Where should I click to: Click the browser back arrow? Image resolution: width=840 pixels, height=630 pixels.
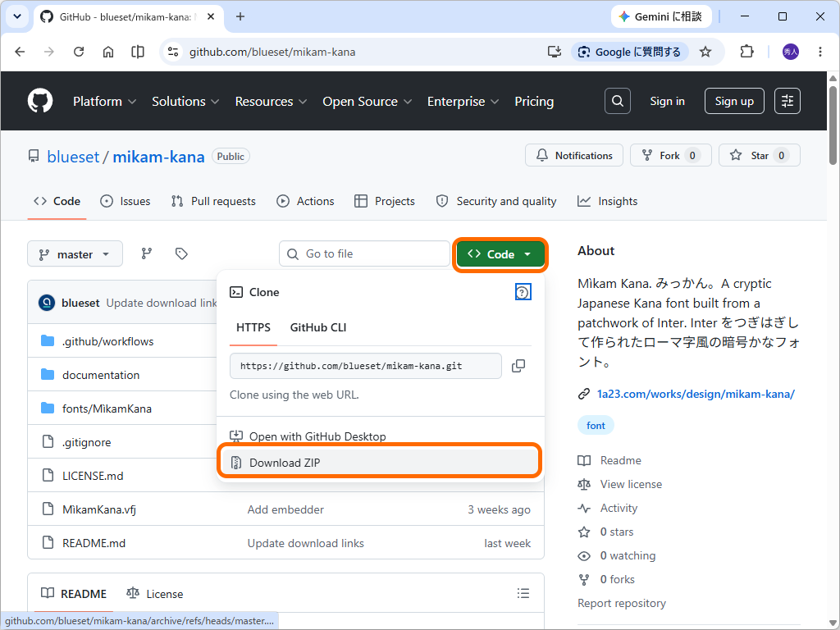tap(20, 52)
